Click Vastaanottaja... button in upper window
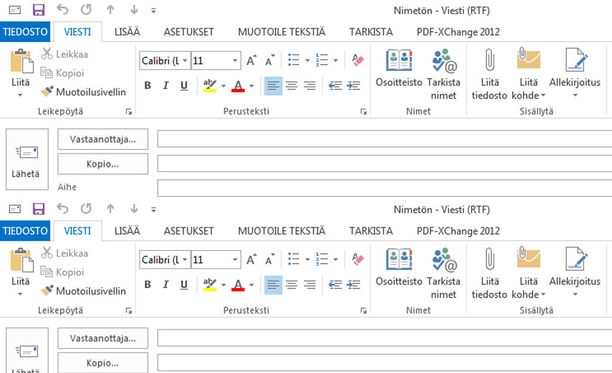The width and height of the screenshot is (612, 373). click(103, 139)
